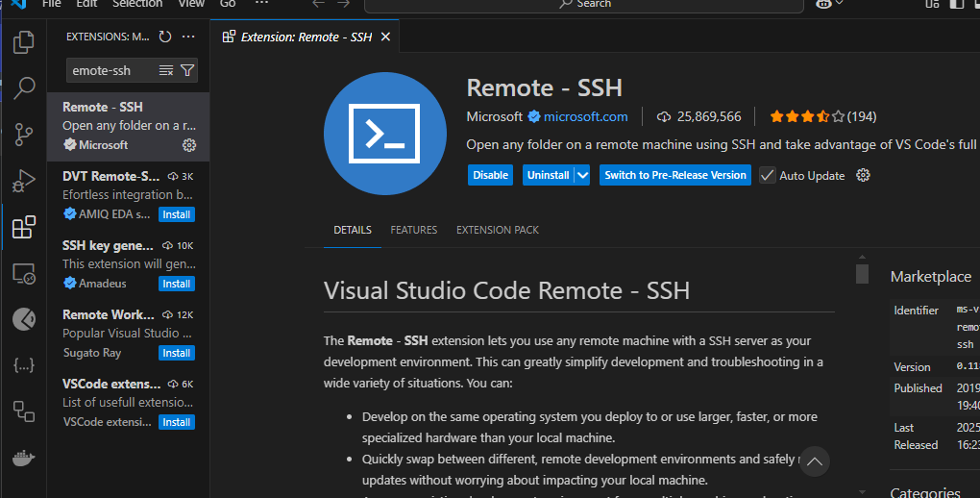
Task: Open the curly braces icon view
Action: [24, 364]
